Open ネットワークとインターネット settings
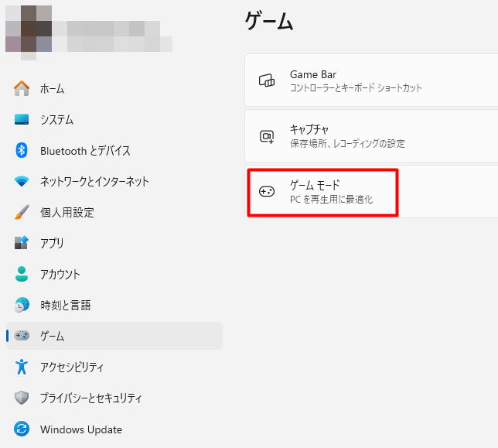 [x=114, y=181]
